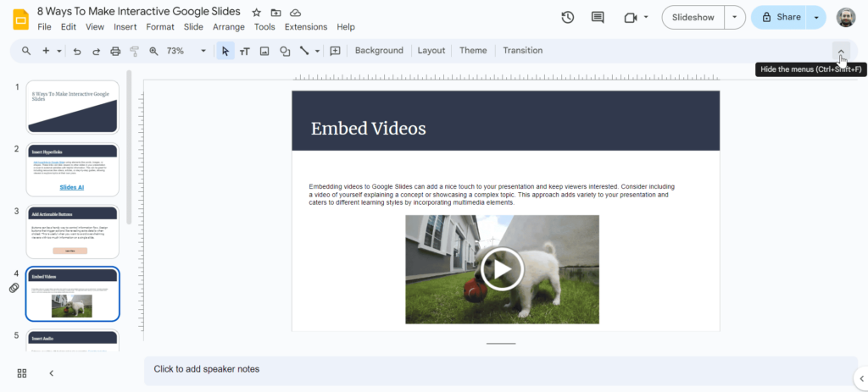This screenshot has height=392, width=868.
Task: Open the Extensions menu
Action: point(306,27)
